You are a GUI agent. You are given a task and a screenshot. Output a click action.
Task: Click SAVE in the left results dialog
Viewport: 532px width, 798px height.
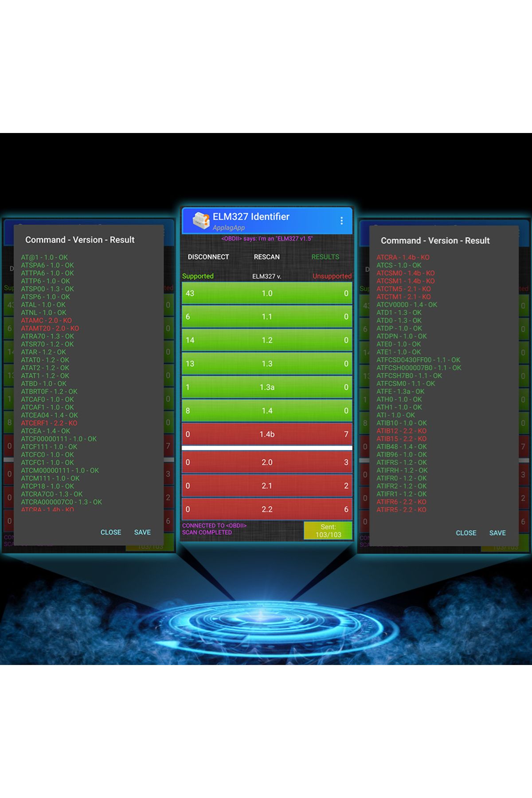click(x=142, y=532)
